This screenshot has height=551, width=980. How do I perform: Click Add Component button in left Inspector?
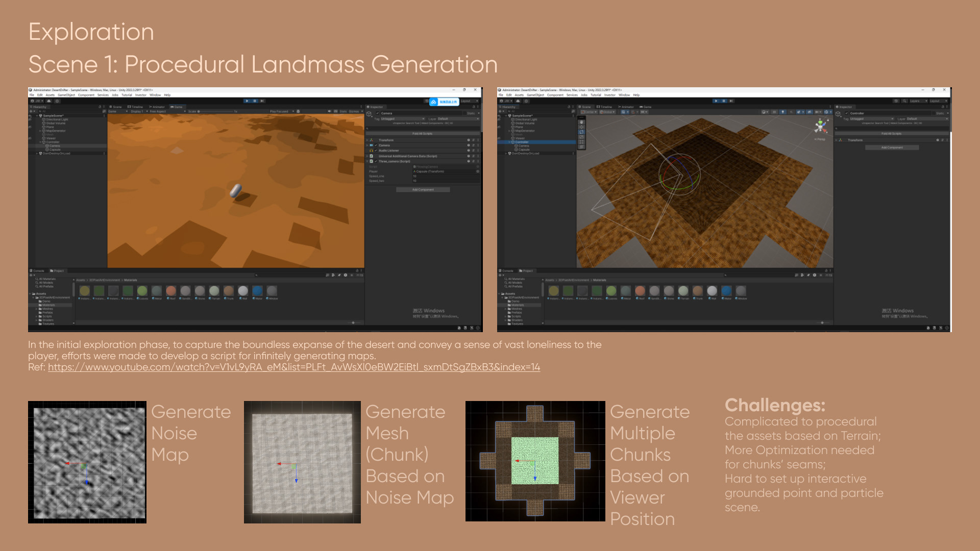423,190
